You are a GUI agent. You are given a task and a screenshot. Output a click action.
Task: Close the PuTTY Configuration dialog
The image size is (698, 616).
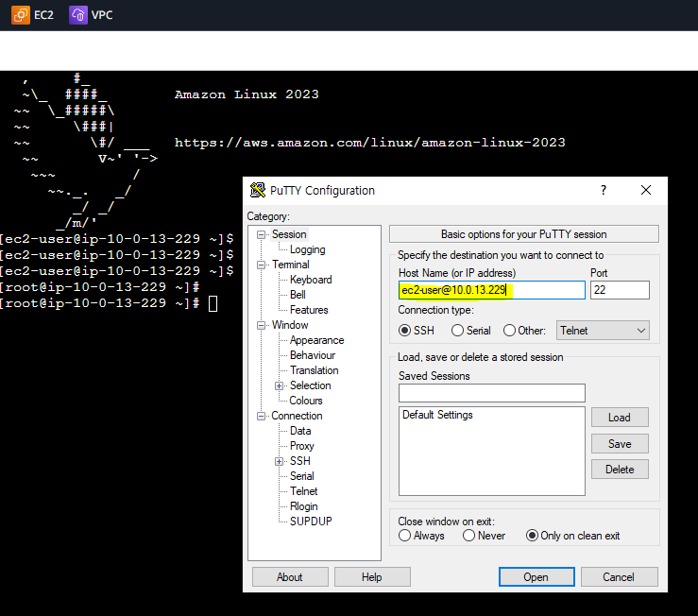tap(646, 190)
